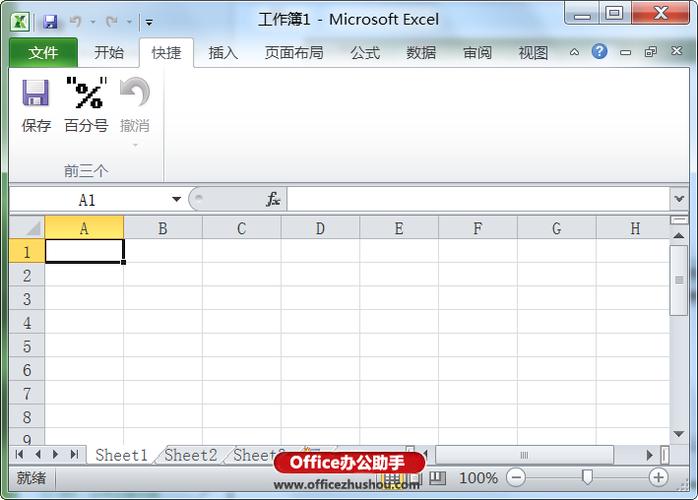The width and height of the screenshot is (698, 500).
Task: Open Excel Help question mark icon
Action: pyautogui.click(x=599, y=52)
